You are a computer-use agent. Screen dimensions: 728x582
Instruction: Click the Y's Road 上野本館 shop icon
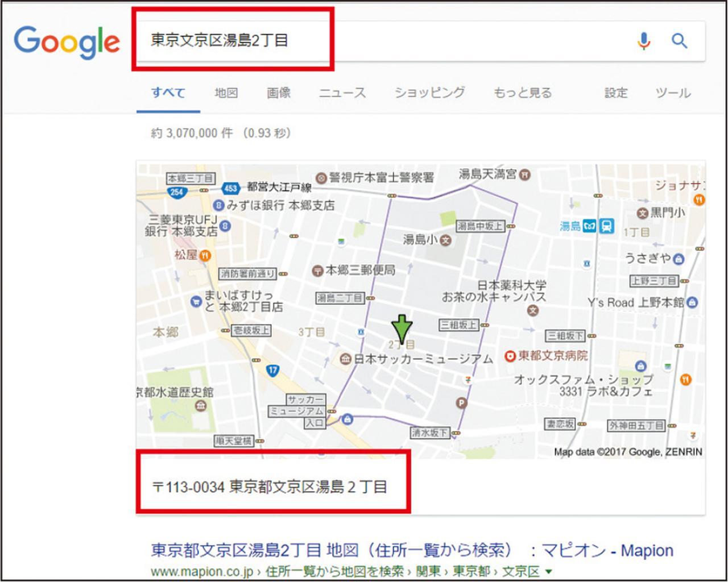[692, 302]
